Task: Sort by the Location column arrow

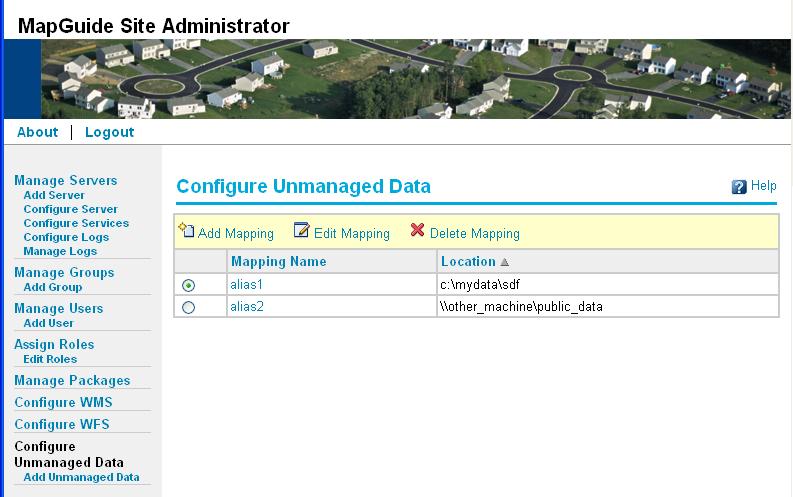Action: tap(505, 262)
